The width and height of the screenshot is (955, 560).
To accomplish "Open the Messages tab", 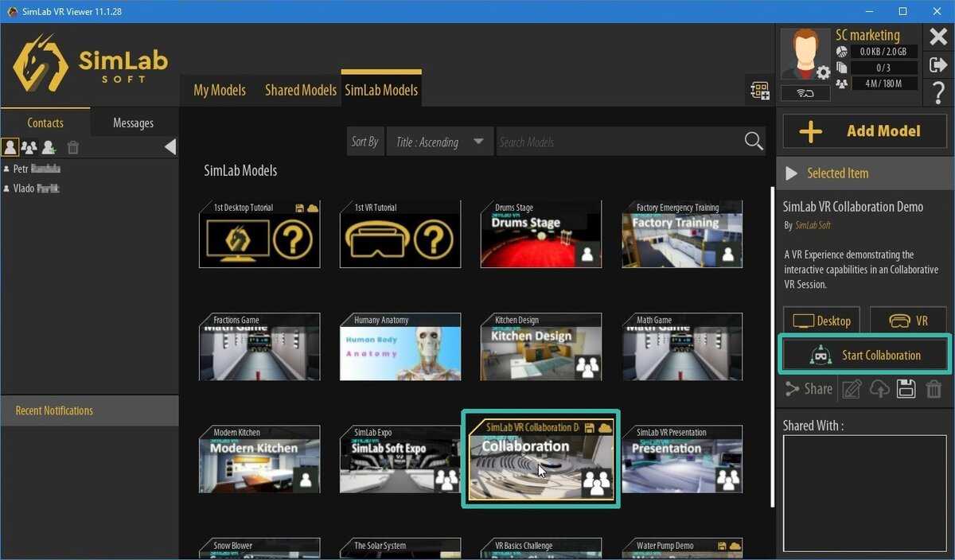I will pyautogui.click(x=133, y=123).
